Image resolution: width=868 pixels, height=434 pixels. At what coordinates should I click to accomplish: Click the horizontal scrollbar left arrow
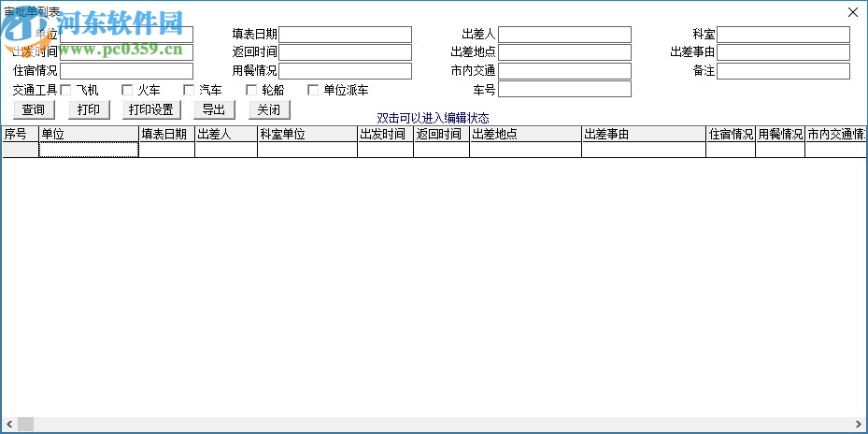(x=8, y=424)
